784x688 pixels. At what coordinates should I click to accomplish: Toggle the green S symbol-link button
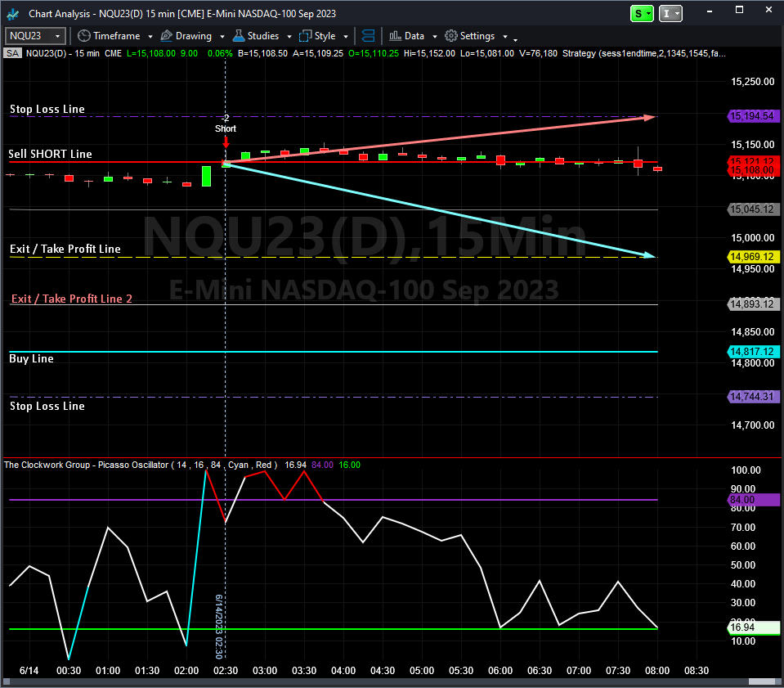point(642,14)
